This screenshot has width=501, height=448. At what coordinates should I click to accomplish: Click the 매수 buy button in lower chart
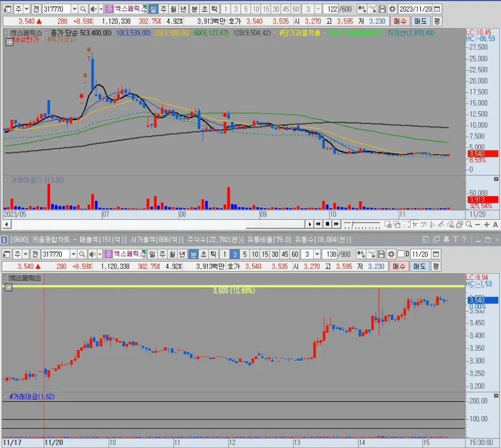point(399,266)
